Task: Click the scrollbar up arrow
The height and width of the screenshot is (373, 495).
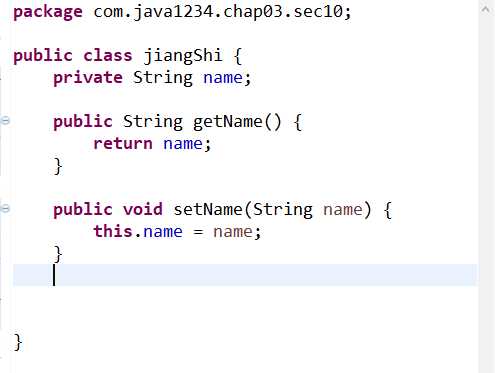Action: point(486,9)
